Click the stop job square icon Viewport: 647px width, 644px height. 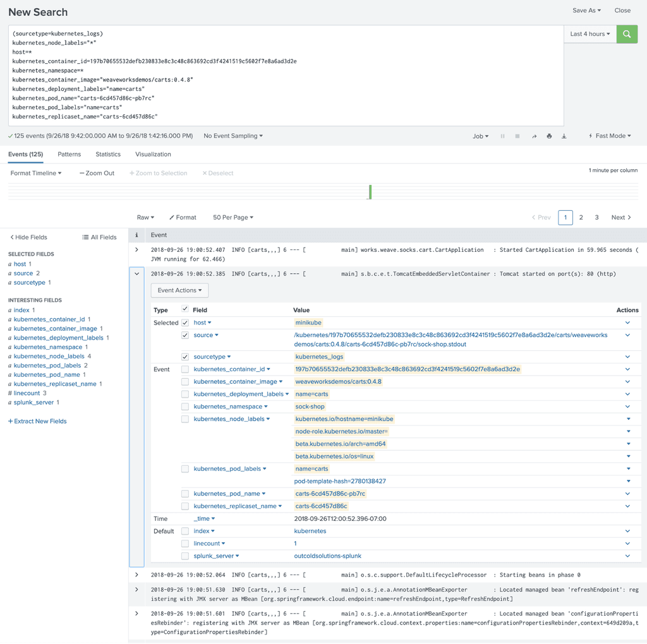[517, 136]
